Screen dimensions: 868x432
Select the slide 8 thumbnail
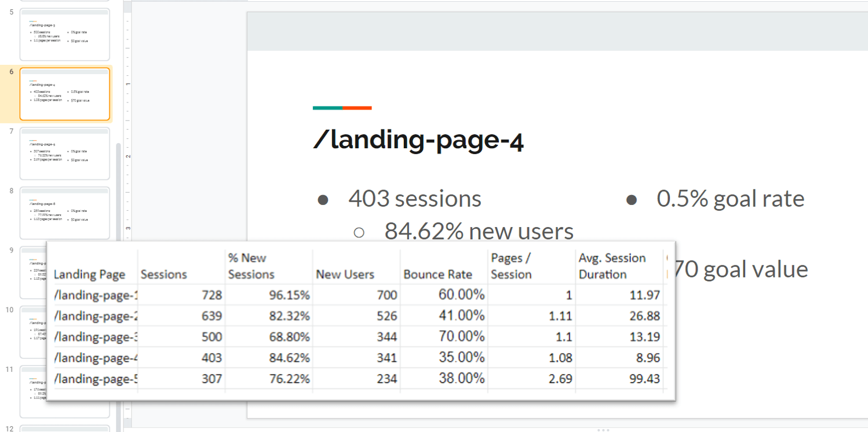coord(64,213)
